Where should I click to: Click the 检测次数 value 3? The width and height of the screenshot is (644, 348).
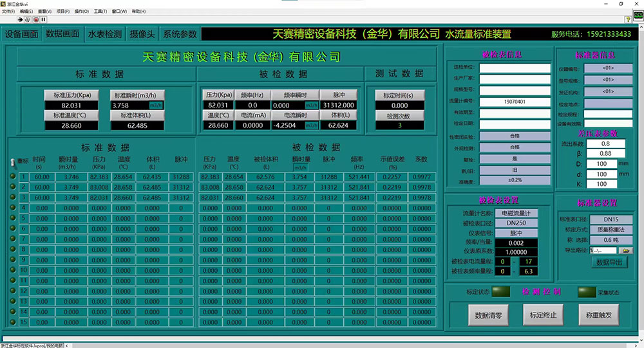tap(399, 125)
